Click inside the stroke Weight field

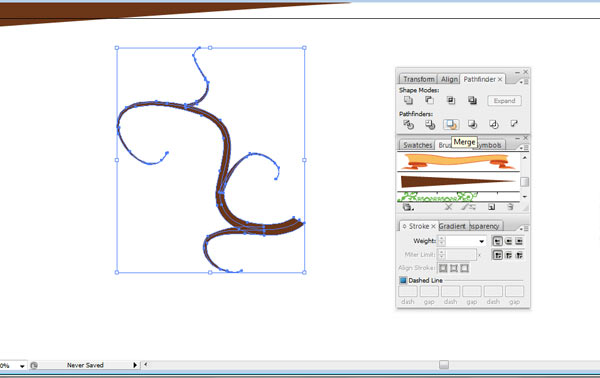point(461,241)
